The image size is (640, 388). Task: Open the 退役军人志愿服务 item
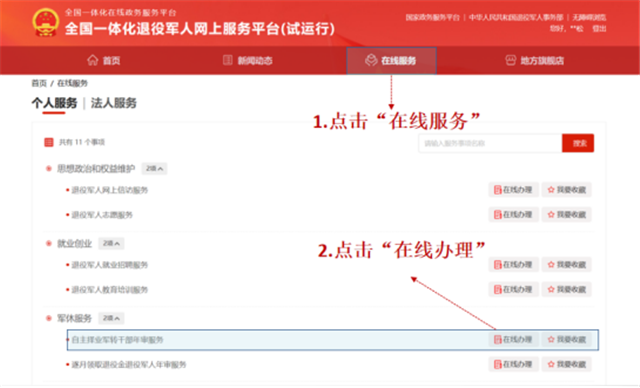(102, 215)
